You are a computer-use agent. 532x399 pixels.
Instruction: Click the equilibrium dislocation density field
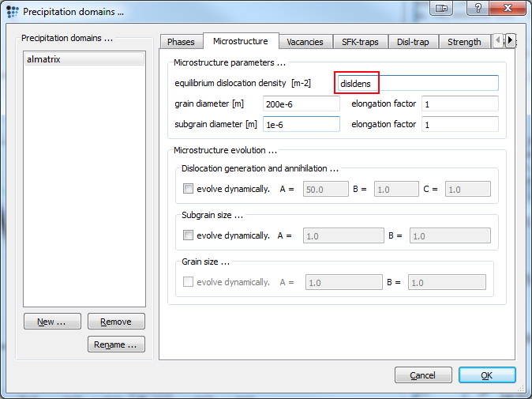coord(418,83)
